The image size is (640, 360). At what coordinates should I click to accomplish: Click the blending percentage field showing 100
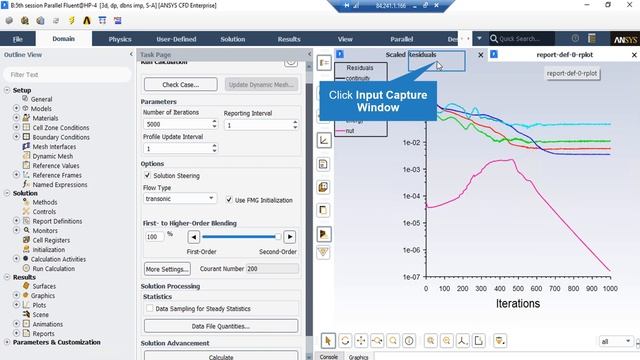[x=154, y=237]
